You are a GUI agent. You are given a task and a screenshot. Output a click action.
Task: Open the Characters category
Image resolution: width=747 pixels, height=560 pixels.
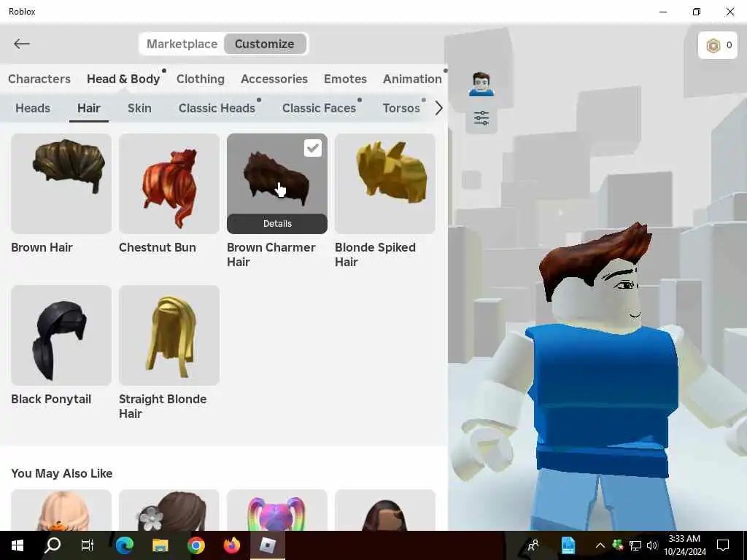[39, 79]
